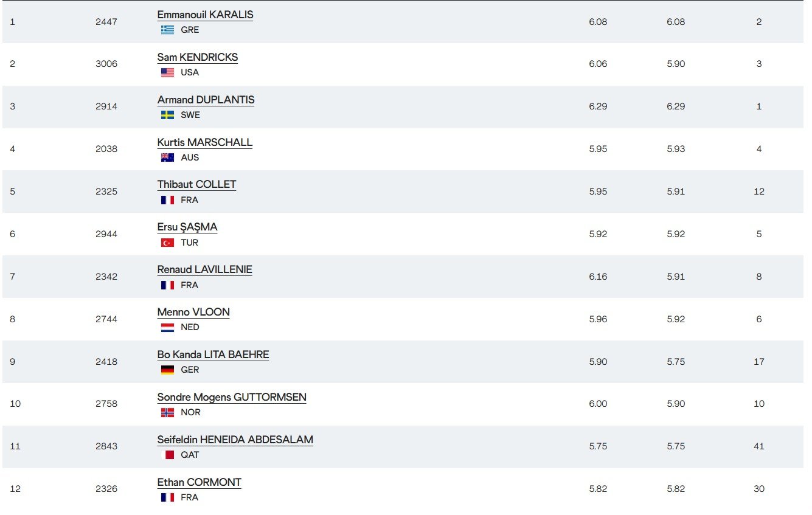Visit Sondre Mogens GUTTORMSEN's page
This screenshot has height=515, width=812.
tap(232, 397)
